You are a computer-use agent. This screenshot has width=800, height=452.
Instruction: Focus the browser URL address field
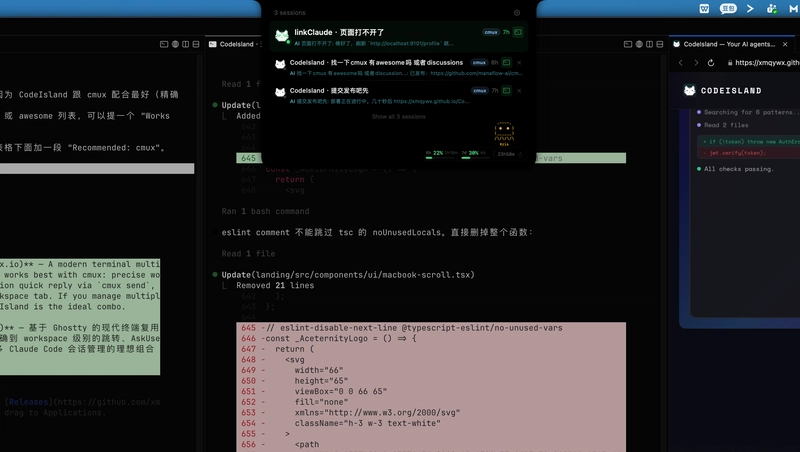765,63
